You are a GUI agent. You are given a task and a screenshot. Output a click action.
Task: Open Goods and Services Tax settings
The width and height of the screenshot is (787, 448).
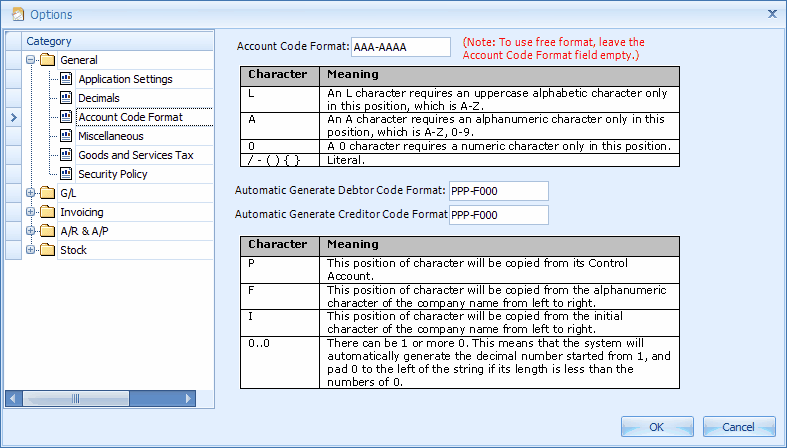[136, 156]
